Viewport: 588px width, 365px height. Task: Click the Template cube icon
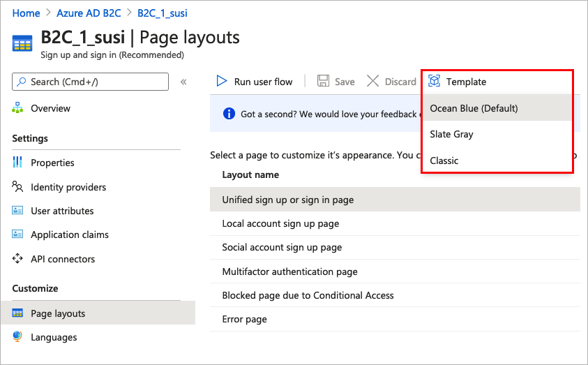click(435, 82)
